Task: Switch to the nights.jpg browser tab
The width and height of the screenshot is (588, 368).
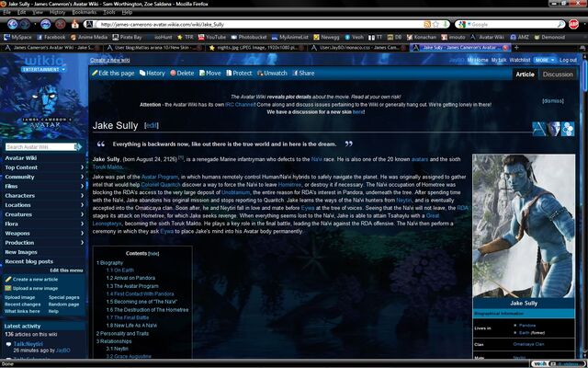Action: [257, 48]
